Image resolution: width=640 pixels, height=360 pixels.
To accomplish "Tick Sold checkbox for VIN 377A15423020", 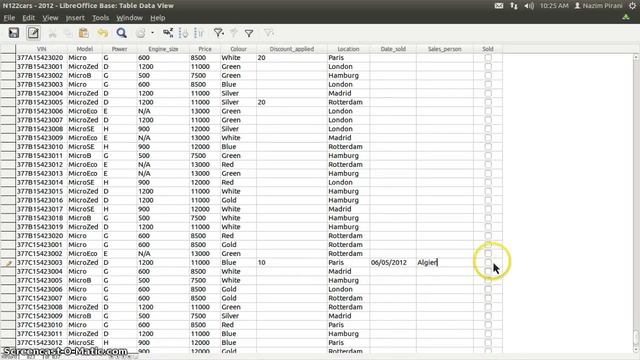I will pos(488,58).
